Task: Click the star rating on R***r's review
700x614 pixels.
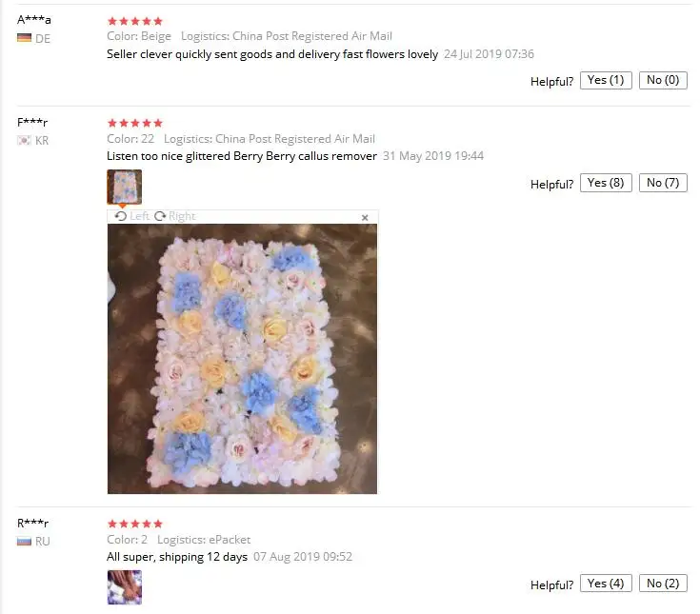Action: [135, 524]
